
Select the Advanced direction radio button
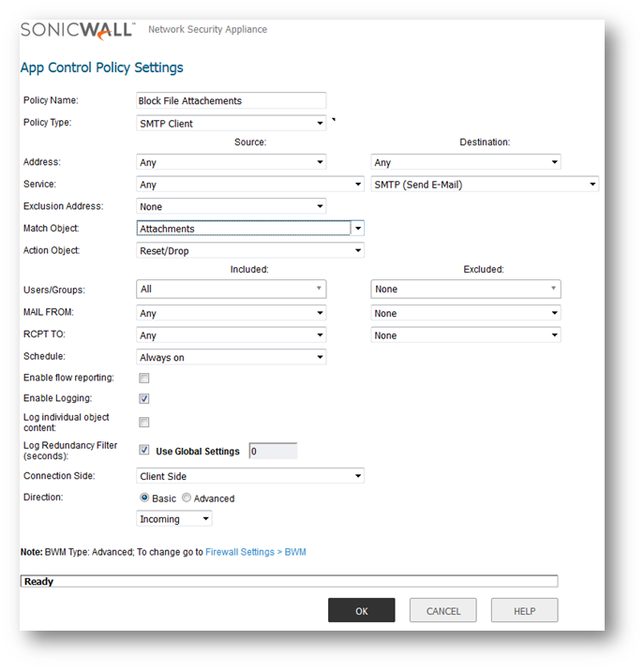click(x=187, y=498)
